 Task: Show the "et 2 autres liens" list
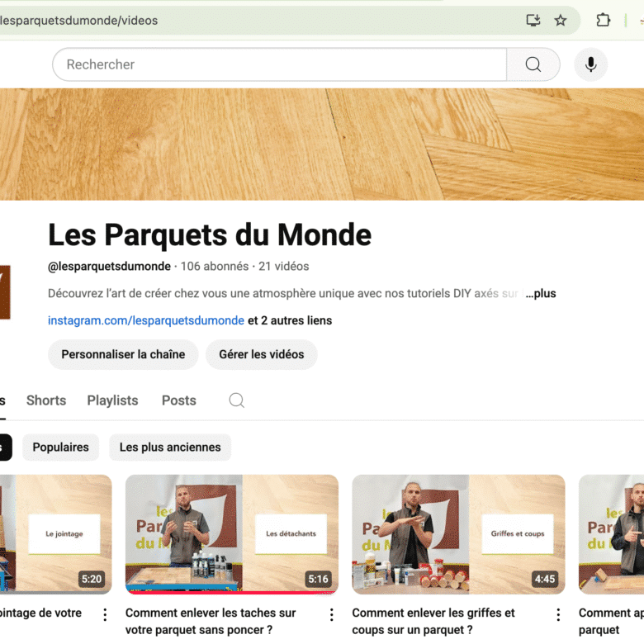[290, 320]
